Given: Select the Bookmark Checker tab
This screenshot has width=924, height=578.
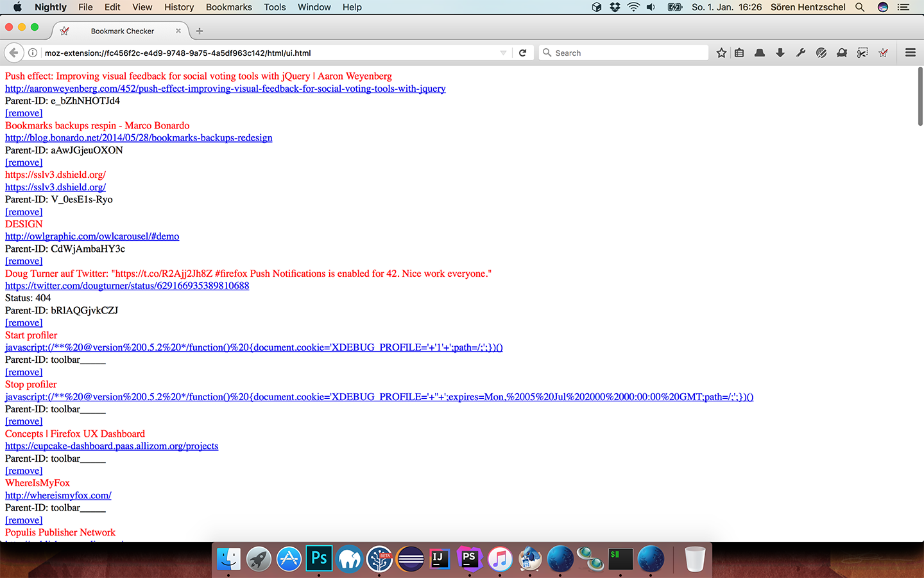Looking at the screenshot, I should click(x=121, y=31).
